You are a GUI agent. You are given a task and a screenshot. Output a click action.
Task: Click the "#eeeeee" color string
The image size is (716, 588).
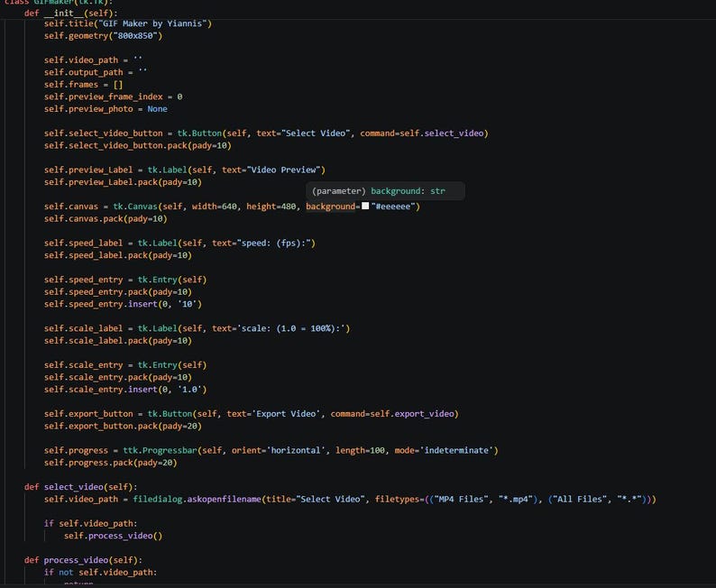(x=393, y=207)
